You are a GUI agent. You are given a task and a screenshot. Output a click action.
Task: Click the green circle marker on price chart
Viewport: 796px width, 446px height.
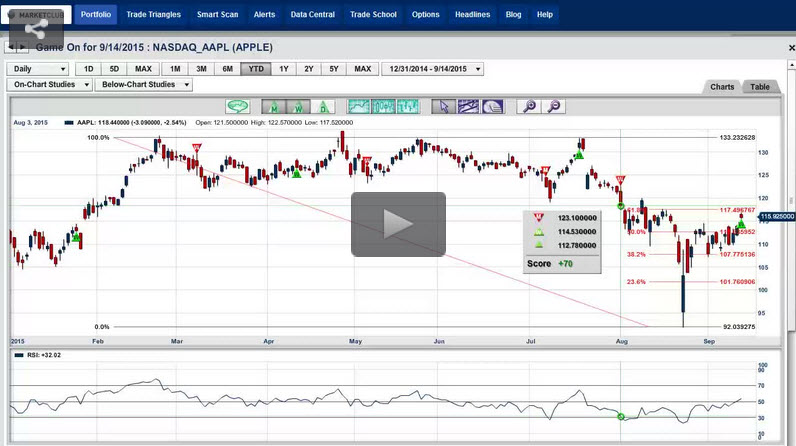(620, 206)
